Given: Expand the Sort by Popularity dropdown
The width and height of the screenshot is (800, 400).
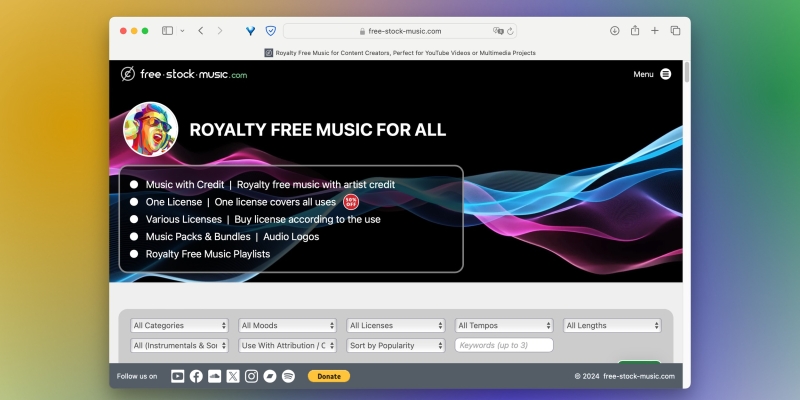Looking at the screenshot, I should click(396, 345).
